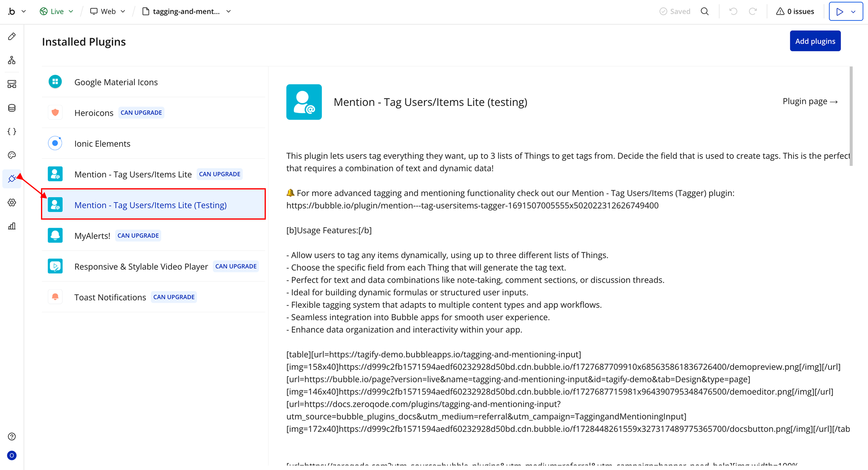Expand the preview button dropdown arrow

(x=854, y=12)
